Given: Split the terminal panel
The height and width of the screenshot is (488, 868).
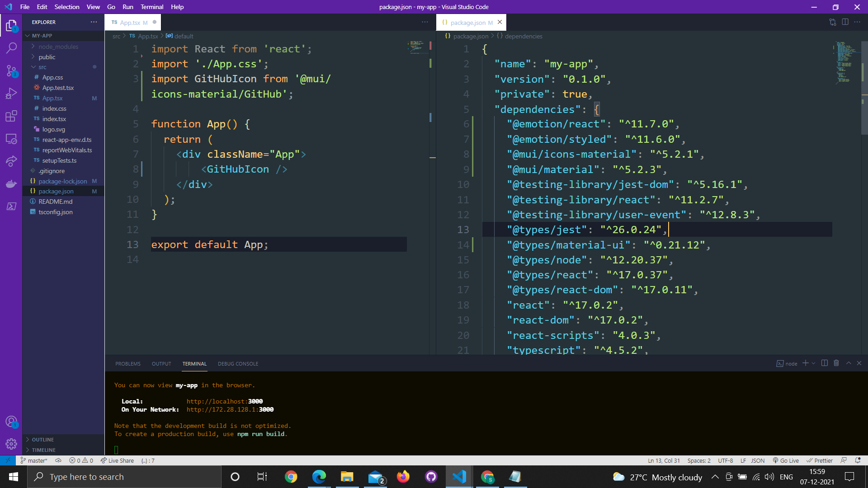Looking at the screenshot, I should pos(825,363).
